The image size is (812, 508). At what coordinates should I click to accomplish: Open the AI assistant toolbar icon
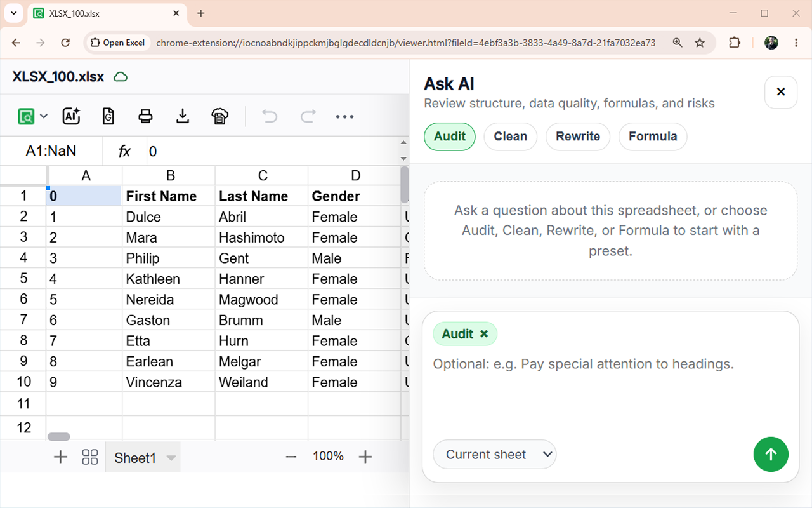(71, 116)
